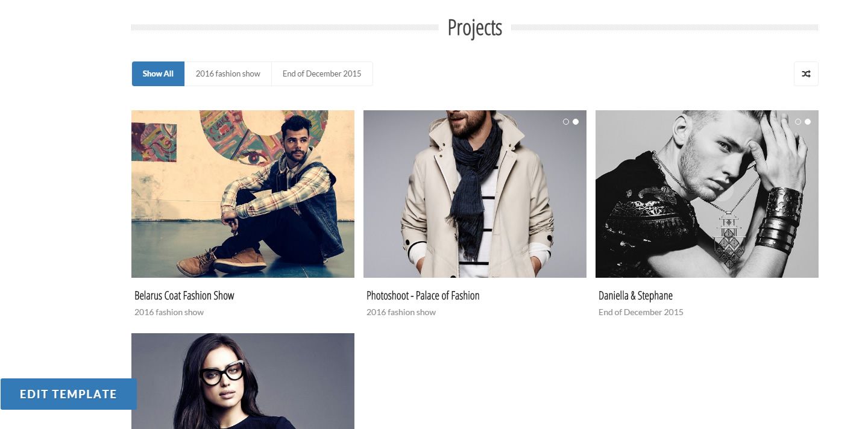Select the Show All filter

pos(158,74)
